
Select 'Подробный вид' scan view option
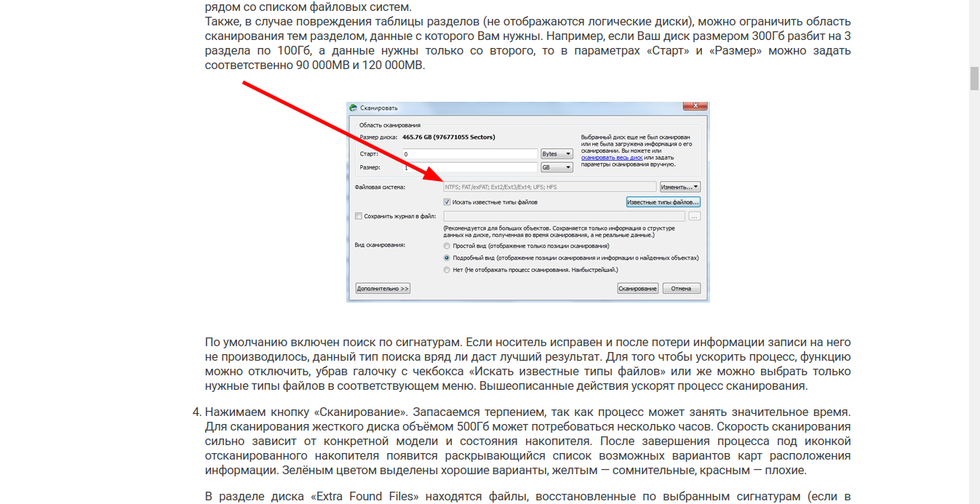tap(447, 257)
